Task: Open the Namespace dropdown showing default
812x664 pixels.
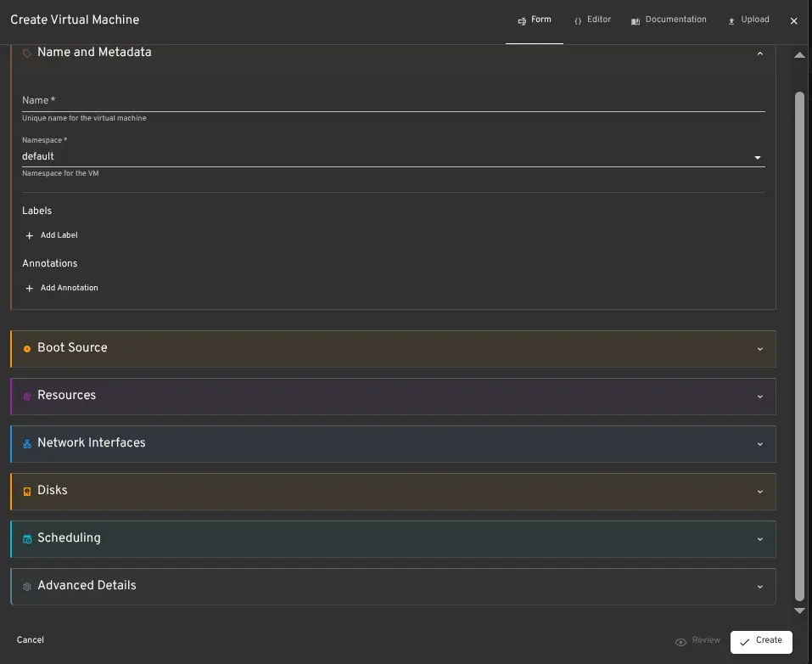Action: tap(393, 156)
